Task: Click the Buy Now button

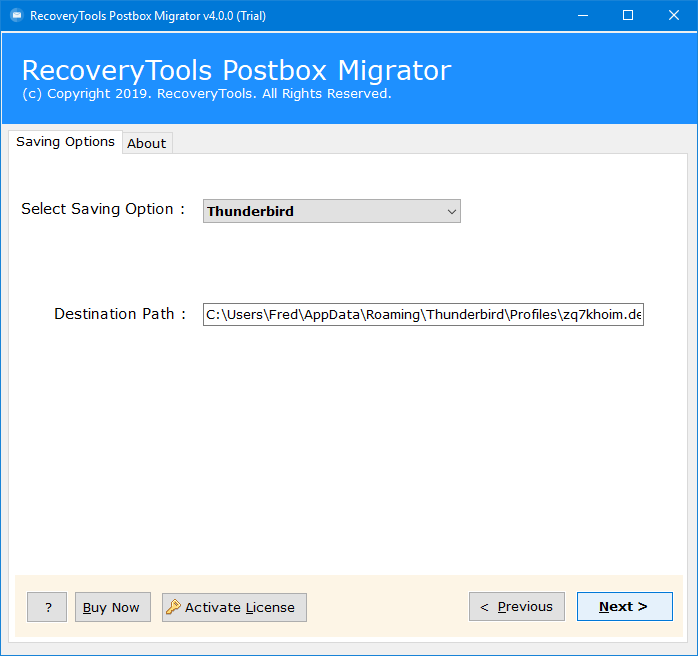Action: (113, 607)
